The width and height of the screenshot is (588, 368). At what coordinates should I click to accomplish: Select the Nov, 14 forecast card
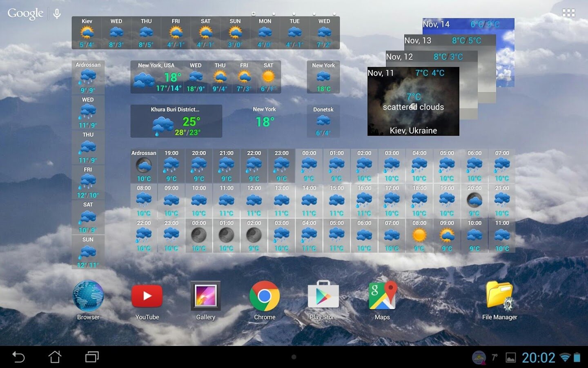468,24
